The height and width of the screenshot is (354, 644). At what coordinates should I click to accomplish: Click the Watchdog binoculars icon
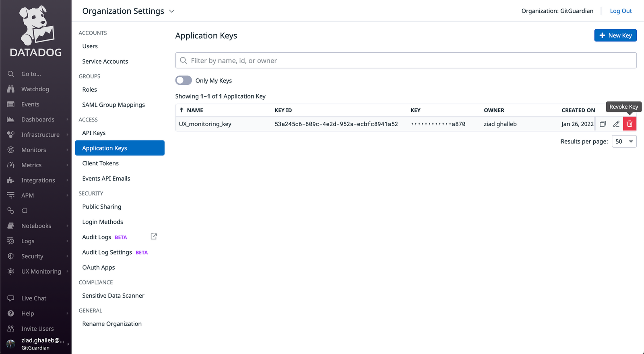11,89
